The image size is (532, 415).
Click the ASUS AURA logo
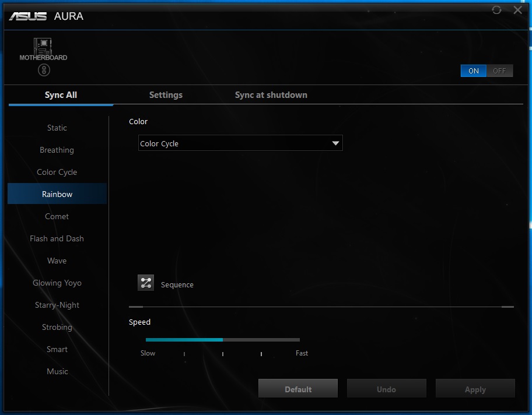(46, 16)
